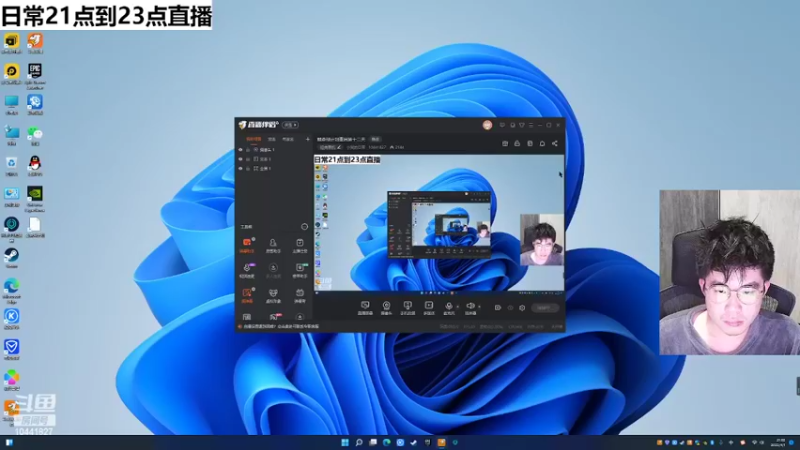
Task: Open the QQ penguin desktop icon
Action: [x=35, y=167]
